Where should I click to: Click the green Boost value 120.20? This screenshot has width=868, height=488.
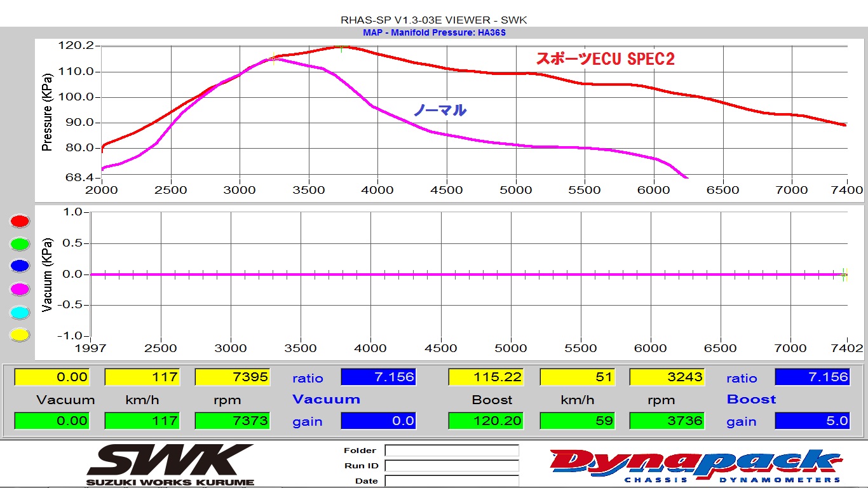(486, 421)
